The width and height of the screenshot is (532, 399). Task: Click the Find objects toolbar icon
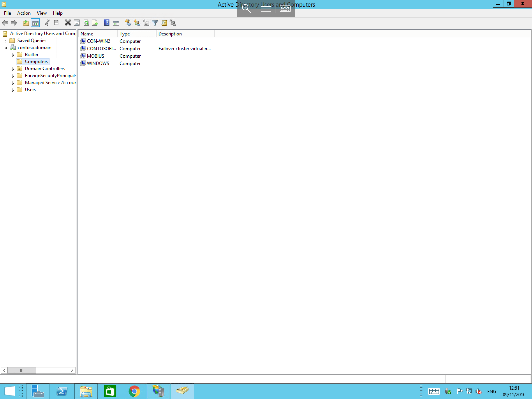(x=164, y=23)
